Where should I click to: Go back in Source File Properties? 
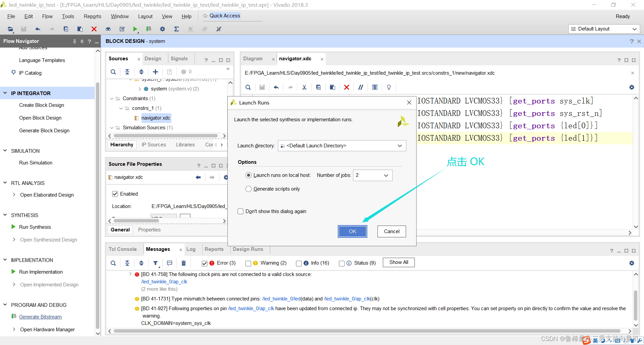pyautogui.click(x=198, y=177)
